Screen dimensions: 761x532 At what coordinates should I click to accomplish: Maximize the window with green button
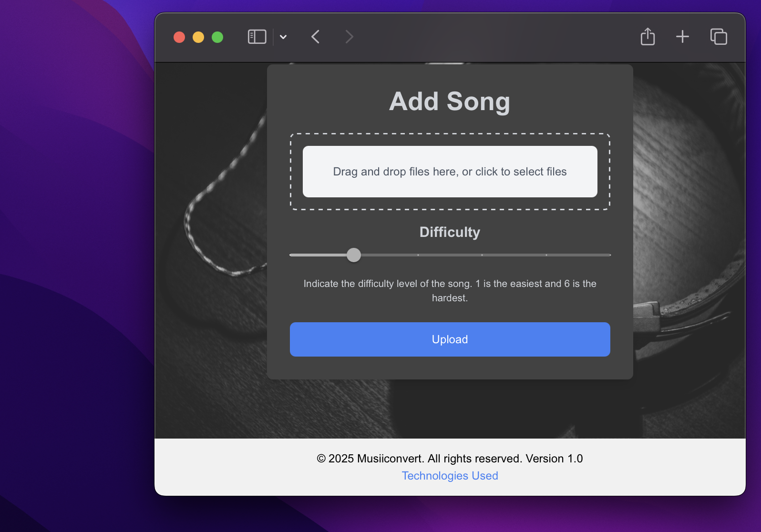pyautogui.click(x=217, y=37)
